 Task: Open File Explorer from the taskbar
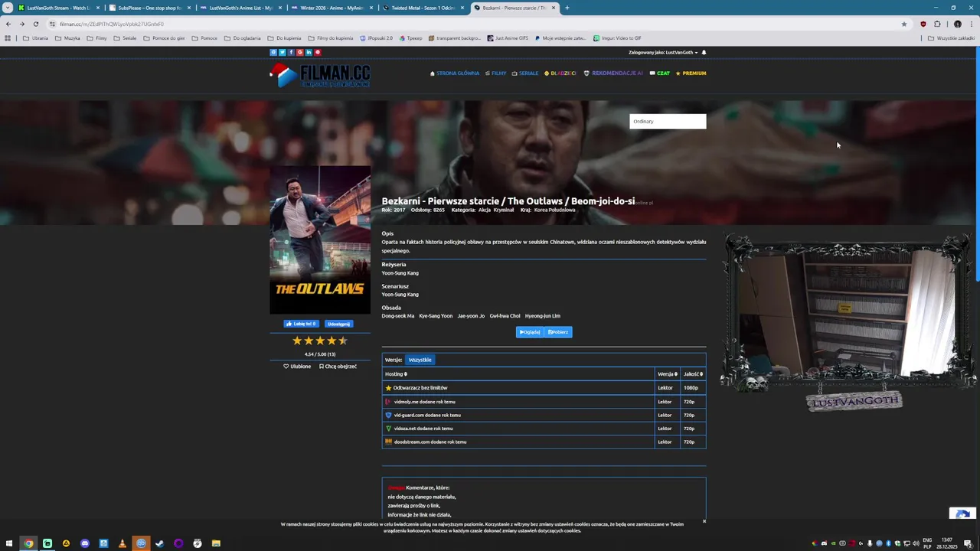pos(216,543)
